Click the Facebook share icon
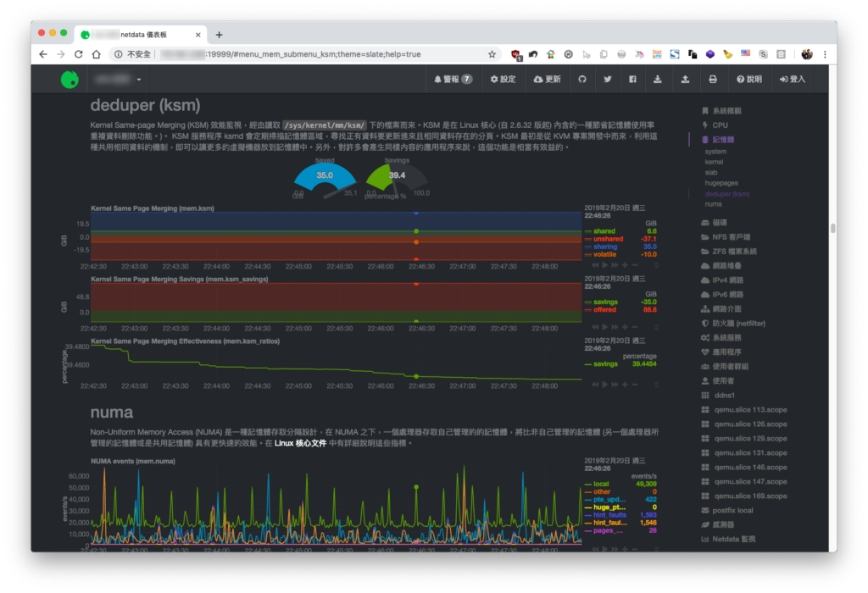Viewport: 868px width, 593px height. [x=632, y=79]
